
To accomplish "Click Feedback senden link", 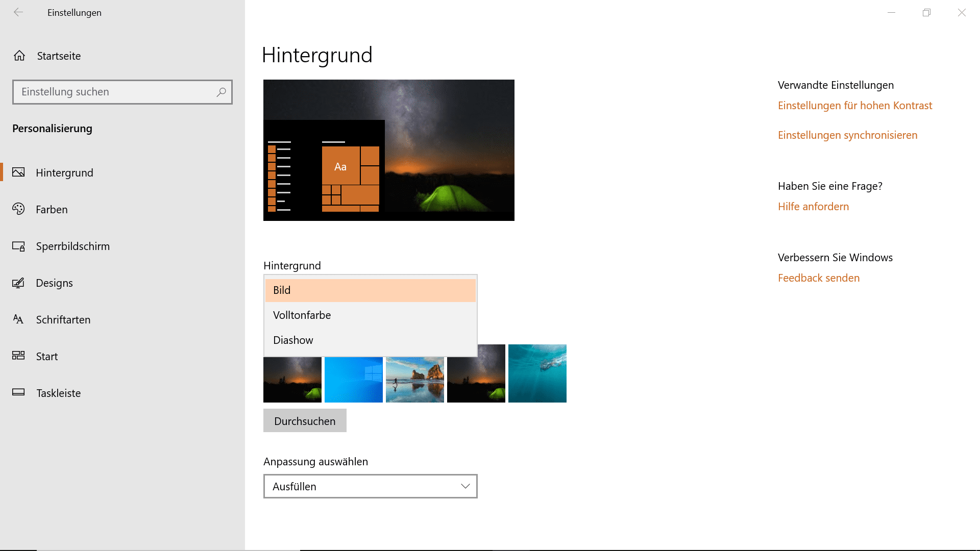I will tap(819, 278).
